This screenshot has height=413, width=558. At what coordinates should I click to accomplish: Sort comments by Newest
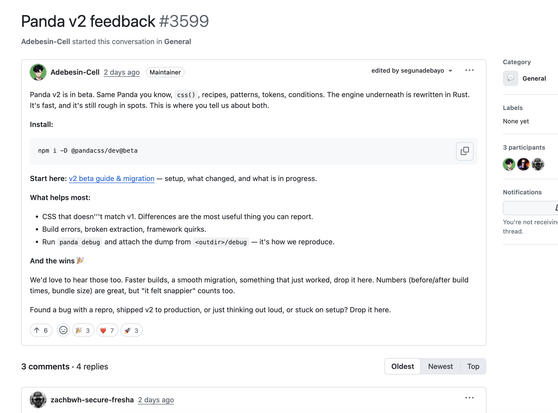coord(440,366)
